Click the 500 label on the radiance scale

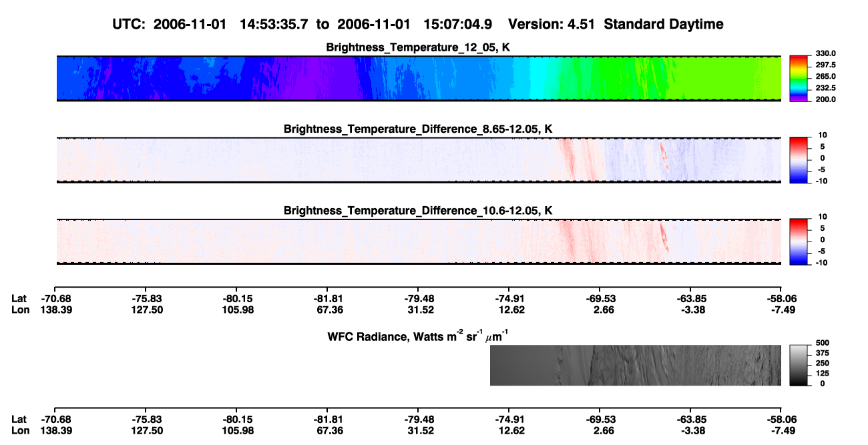click(x=821, y=343)
